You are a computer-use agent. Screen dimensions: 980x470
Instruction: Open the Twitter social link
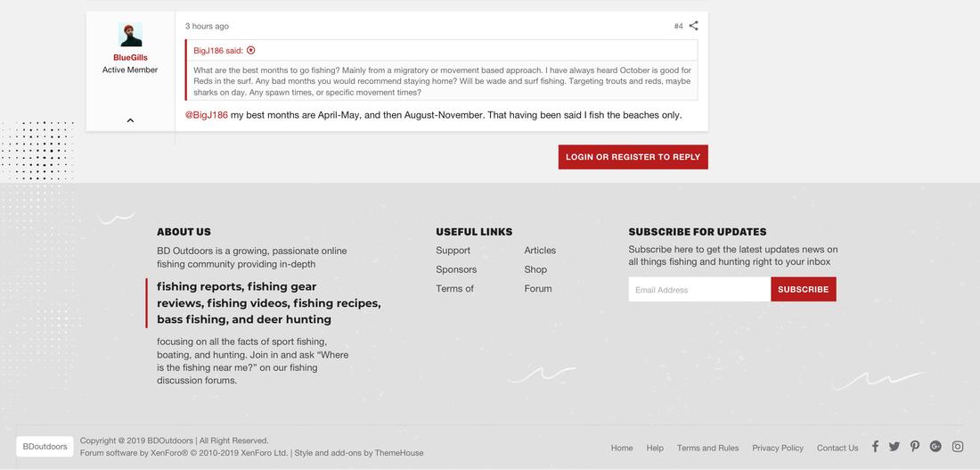point(894,447)
